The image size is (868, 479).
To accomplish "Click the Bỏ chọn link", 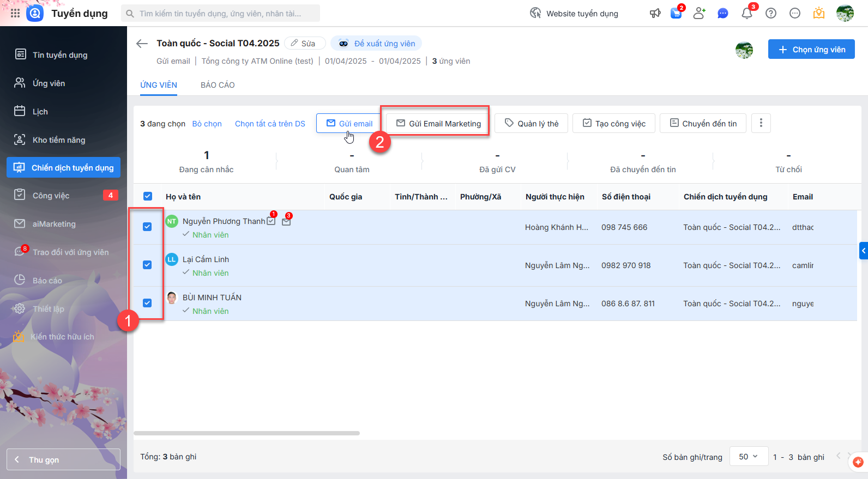I will [207, 124].
